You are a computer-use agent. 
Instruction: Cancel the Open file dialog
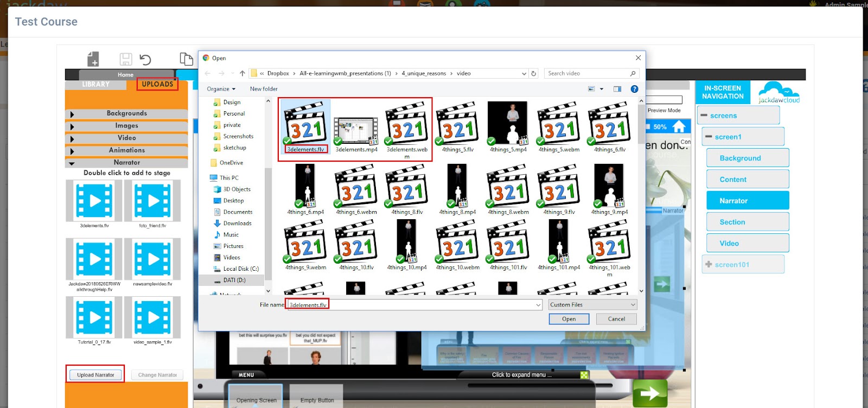coord(616,319)
